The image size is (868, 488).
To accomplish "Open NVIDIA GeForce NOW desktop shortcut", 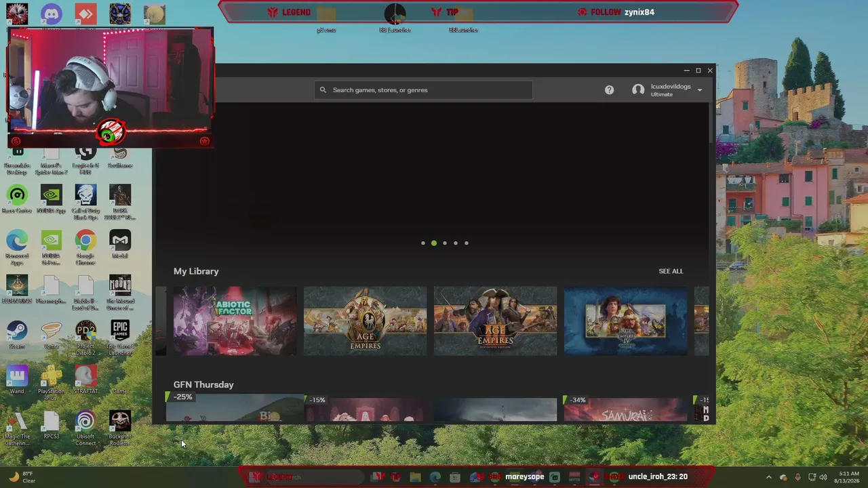I will [52, 247].
